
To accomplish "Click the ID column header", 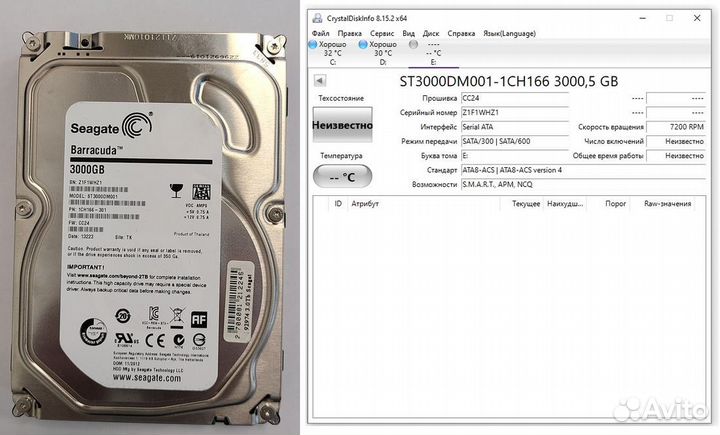I will click(x=338, y=203).
